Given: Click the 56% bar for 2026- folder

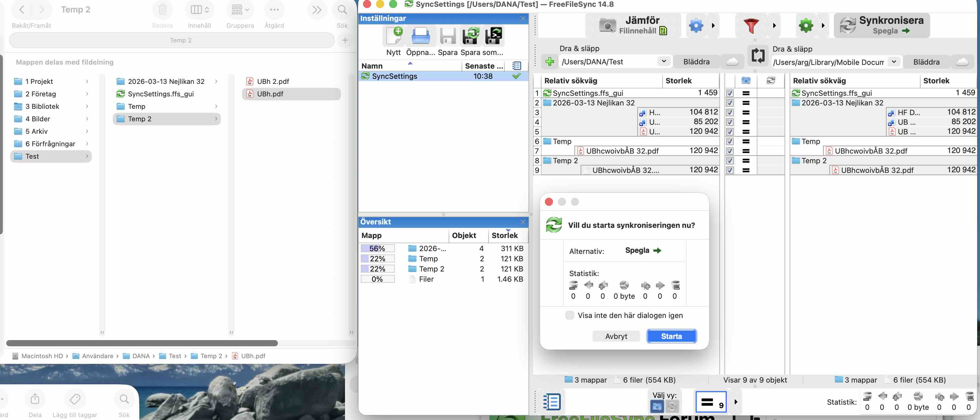Looking at the screenshot, I should tap(377, 248).
